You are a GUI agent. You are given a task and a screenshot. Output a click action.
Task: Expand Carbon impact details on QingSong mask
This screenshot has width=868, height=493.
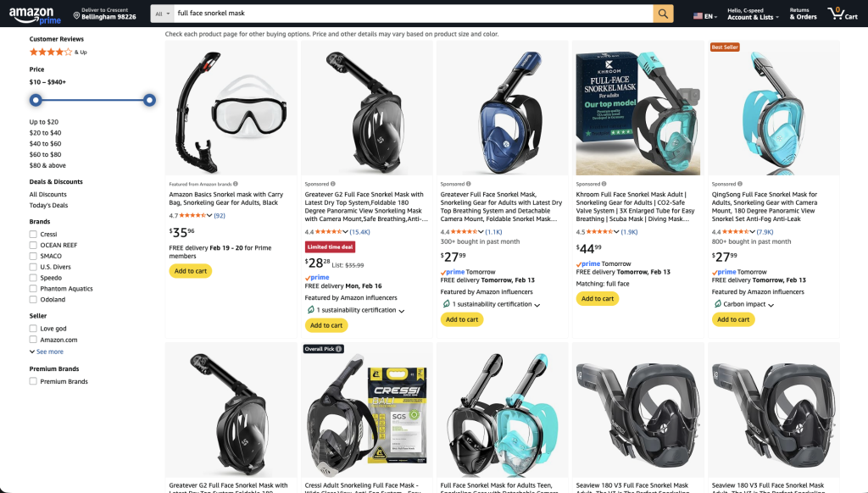coord(743,304)
